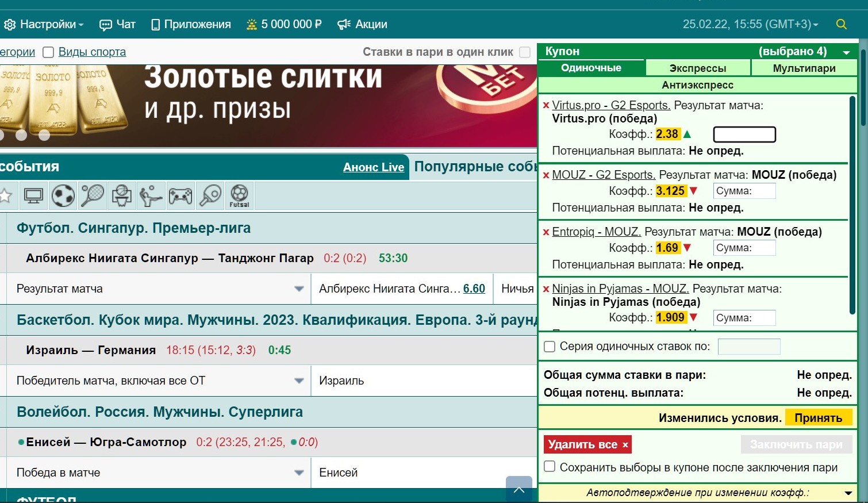The width and height of the screenshot is (868, 503).
Task: Click the series stake amount field
Action: 749,347
